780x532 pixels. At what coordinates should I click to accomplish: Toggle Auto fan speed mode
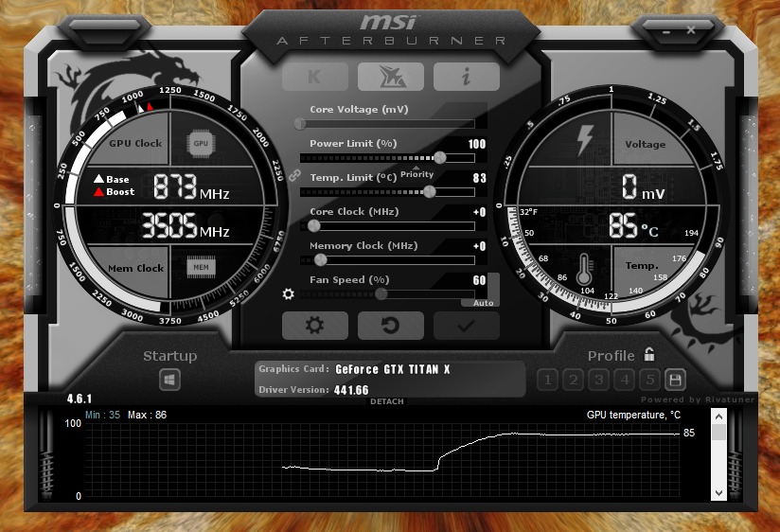(x=483, y=303)
